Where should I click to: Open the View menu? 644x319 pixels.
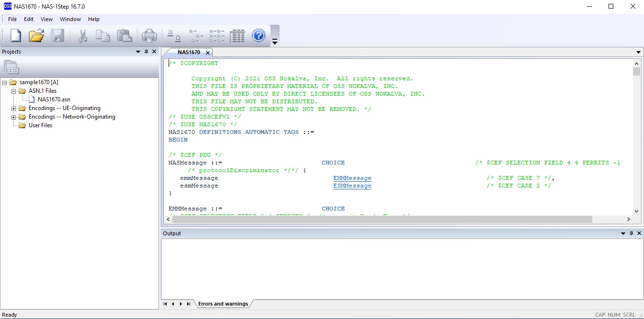tap(46, 19)
